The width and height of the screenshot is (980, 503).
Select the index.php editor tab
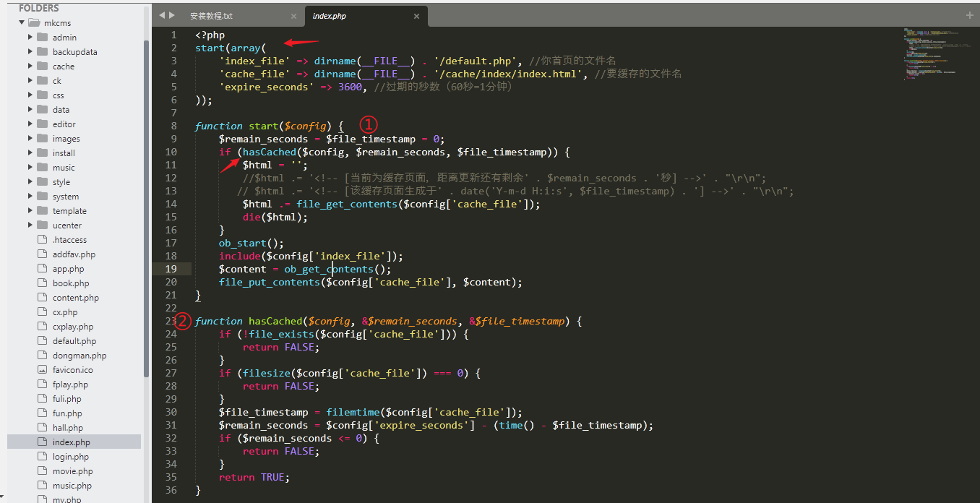coord(366,16)
